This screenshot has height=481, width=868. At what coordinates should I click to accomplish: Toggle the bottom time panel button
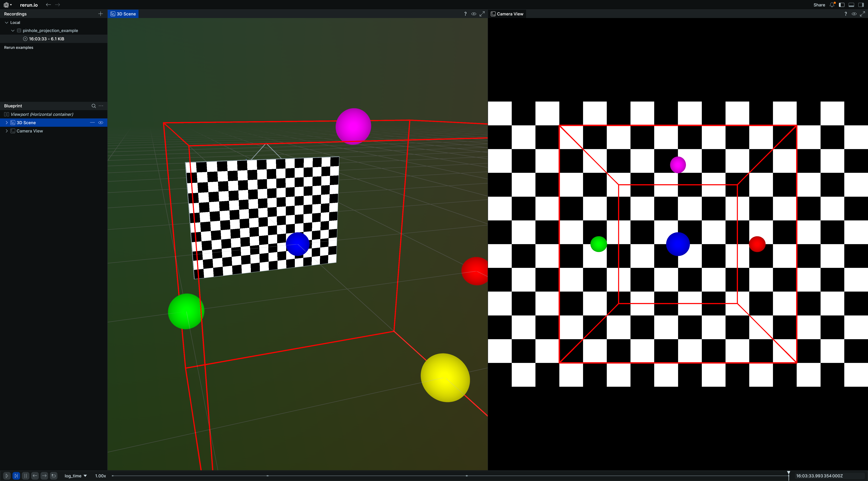coord(851,5)
